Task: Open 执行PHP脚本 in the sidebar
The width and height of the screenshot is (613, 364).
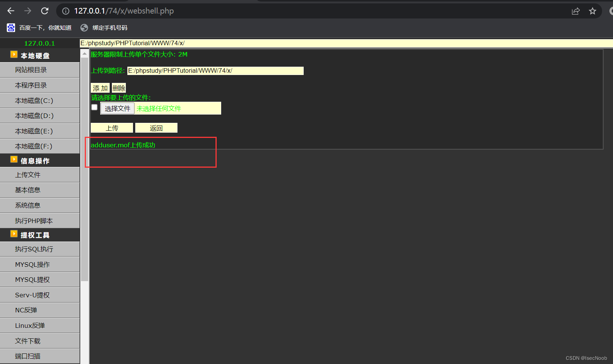Action: coord(40,221)
